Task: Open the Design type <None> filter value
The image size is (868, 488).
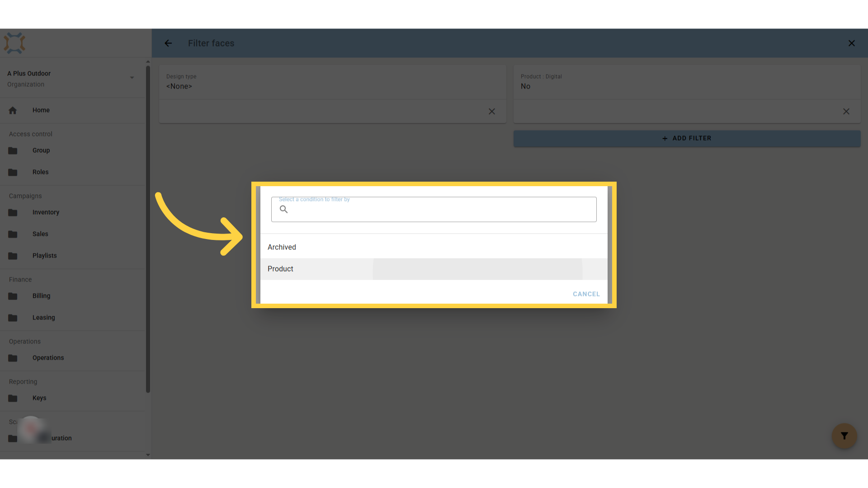Action: (332, 82)
